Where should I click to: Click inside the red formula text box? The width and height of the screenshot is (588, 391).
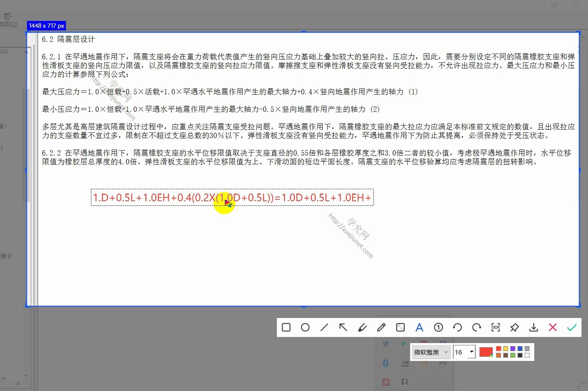(x=232, y=197)
